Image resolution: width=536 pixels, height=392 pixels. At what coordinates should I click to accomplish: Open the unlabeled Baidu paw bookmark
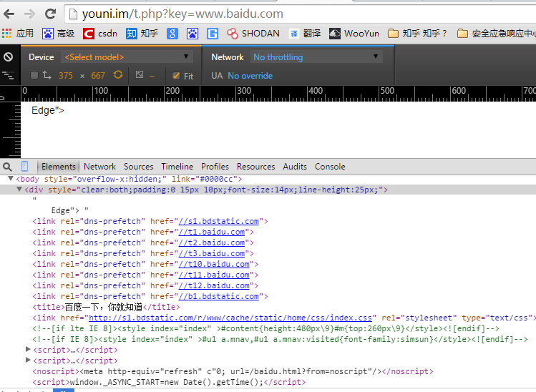pyautogui.click(x=193, y=34)
